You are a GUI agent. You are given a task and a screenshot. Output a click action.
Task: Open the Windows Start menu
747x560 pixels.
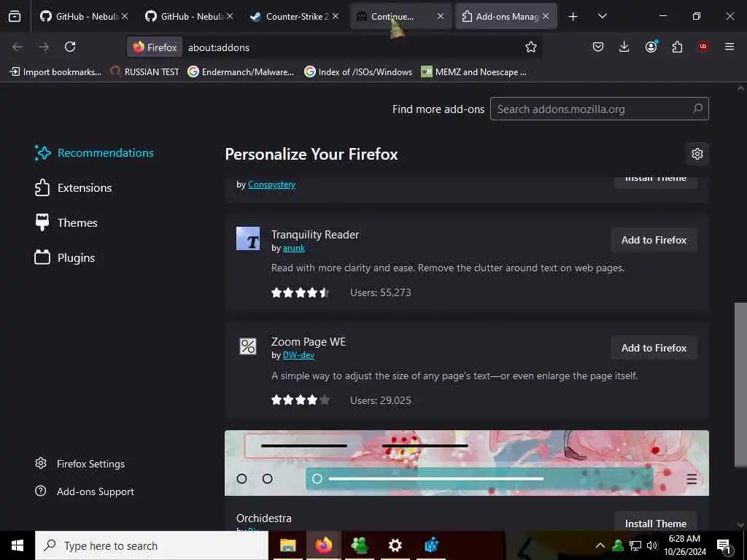click(18, 545)
